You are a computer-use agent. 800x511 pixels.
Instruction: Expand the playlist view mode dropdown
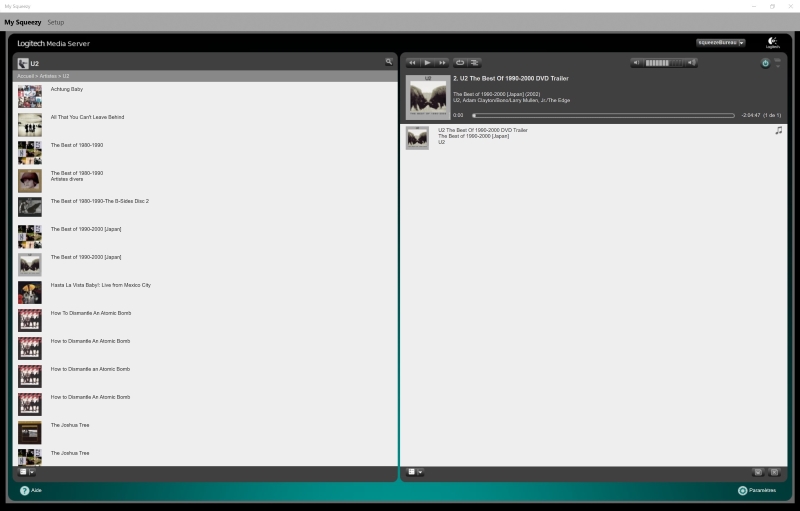415,472
